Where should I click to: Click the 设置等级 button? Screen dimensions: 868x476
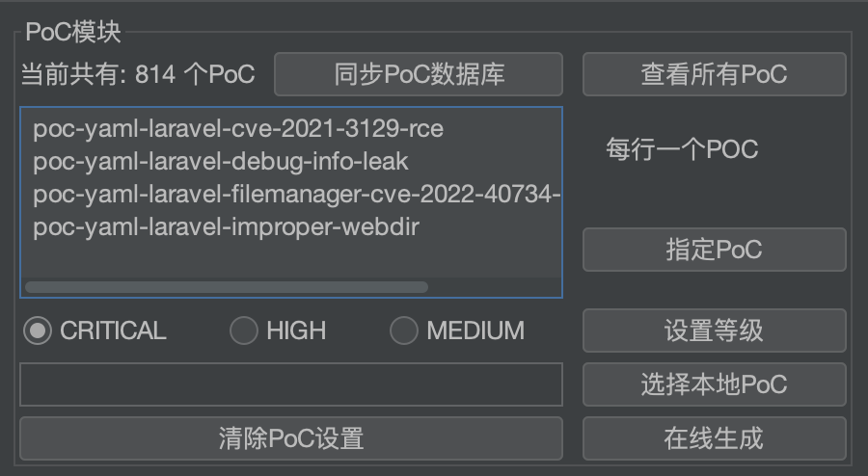pyautogui.click(x=714, y=331)
